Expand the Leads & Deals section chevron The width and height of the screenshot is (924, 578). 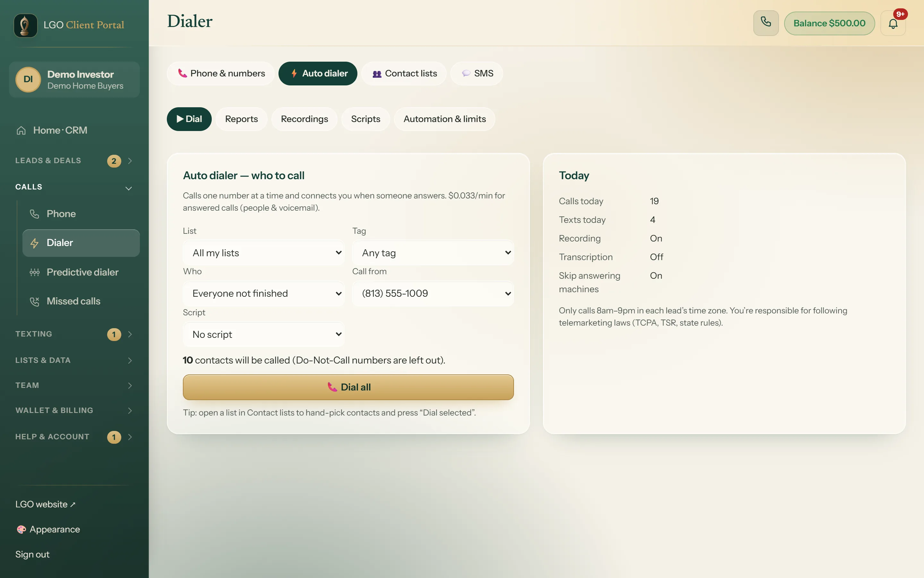pyautogui.click(x=130, y=161)
